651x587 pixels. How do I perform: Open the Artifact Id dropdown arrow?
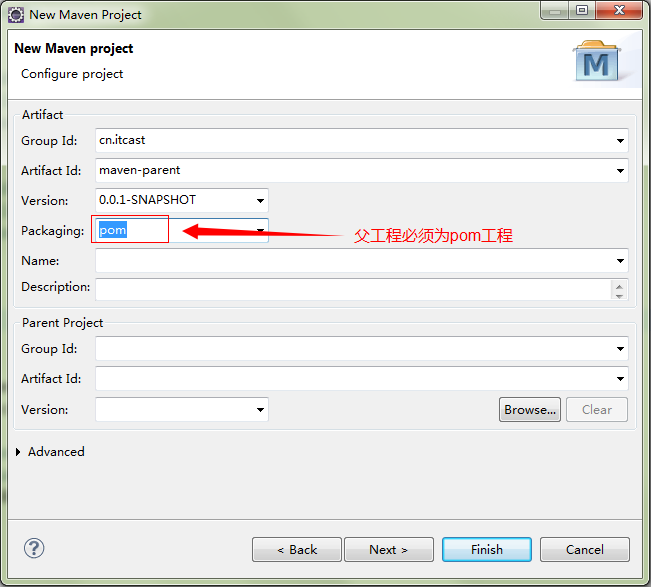tap(621, 171)
